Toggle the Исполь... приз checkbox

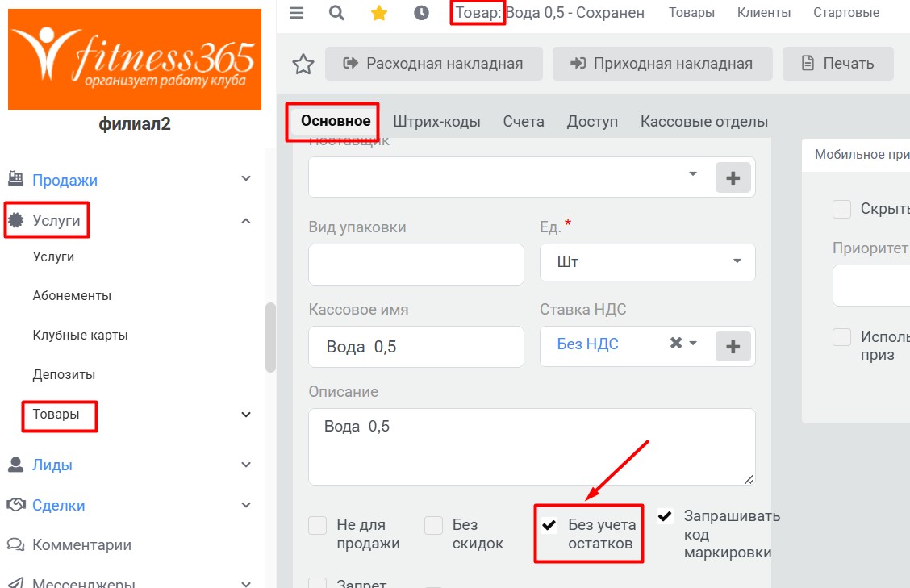point(841,337)
